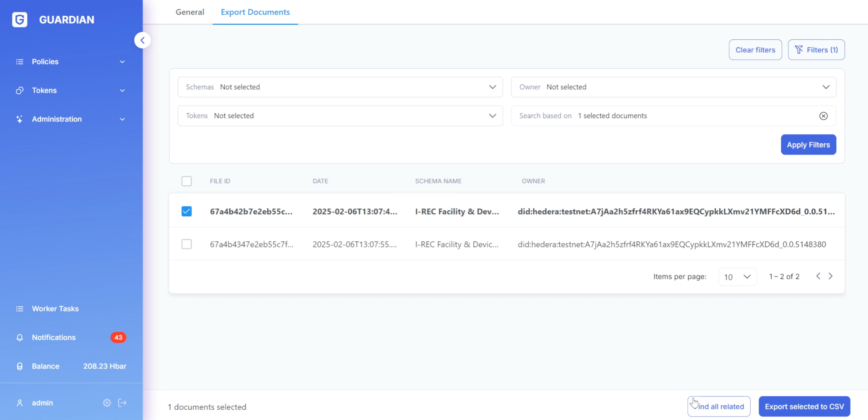868x420 pixels.
Task: Click Export selected to CSV
Action: [x=804, y=407]
